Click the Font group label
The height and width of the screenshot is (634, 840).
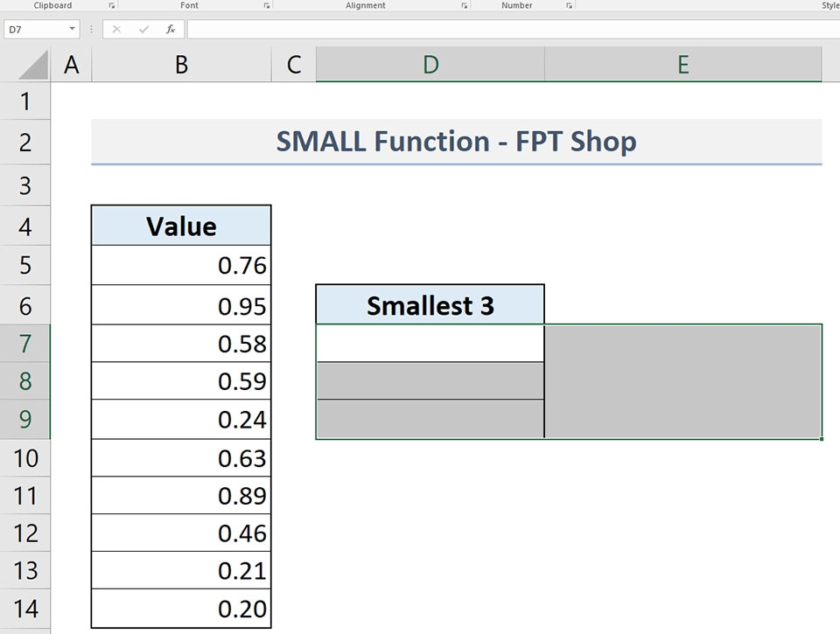click(x=189, y=5)
